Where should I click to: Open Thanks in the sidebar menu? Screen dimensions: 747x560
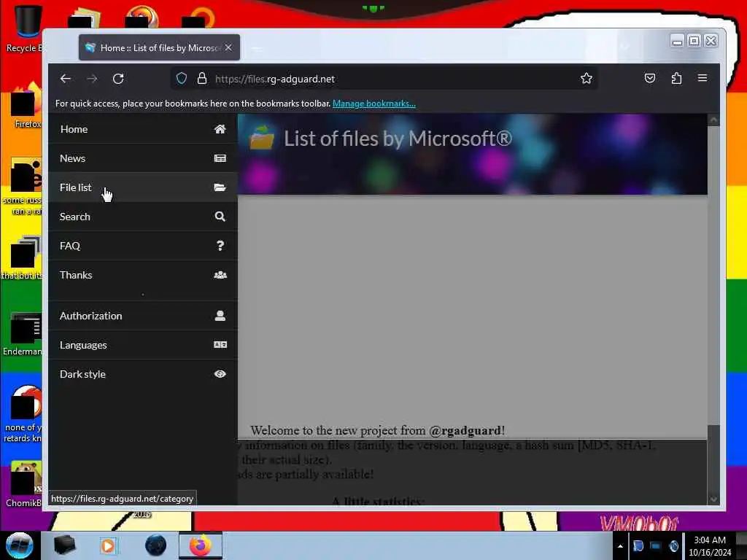[143, 275]
